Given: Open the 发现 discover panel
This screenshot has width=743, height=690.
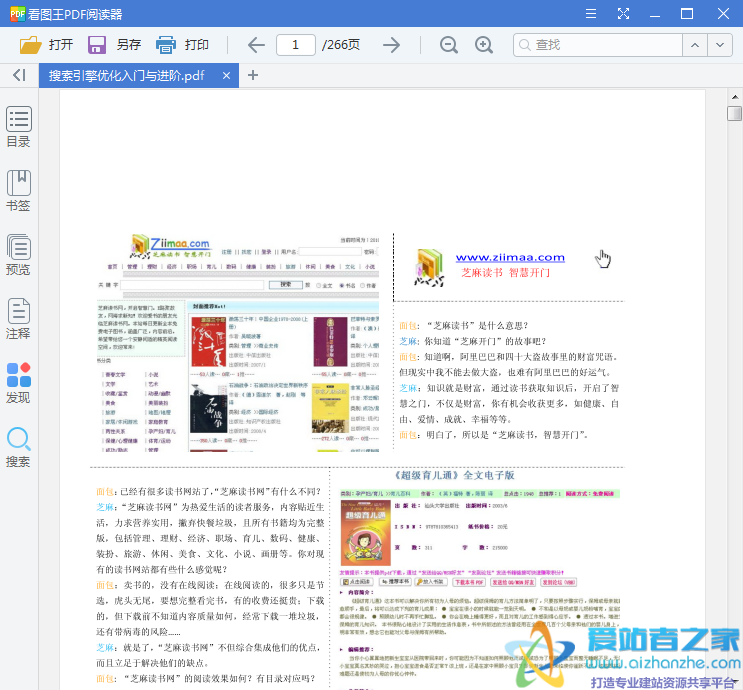Looking at the screenshot, I should pos(18,383).
